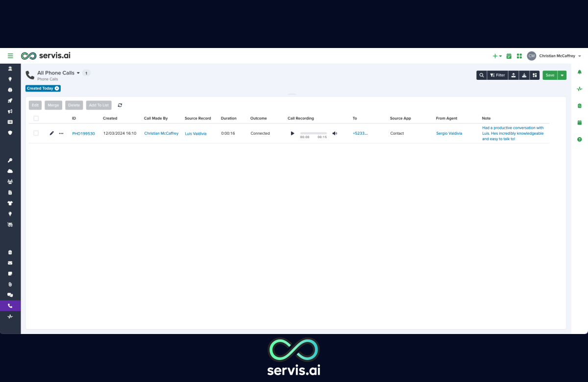Viewport: 588px width, 382px height.
Task: Click the search magnifier icon in toolbar
Action: (482, 75)
